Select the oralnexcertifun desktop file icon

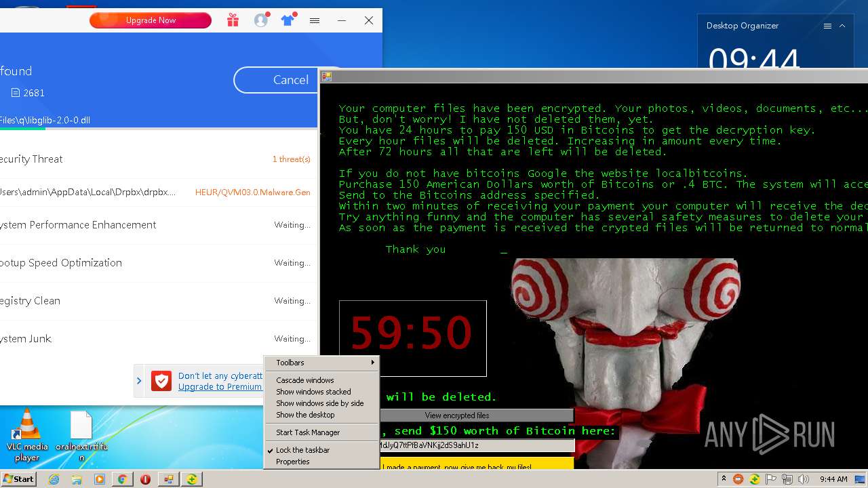click(x=81, y=435)
